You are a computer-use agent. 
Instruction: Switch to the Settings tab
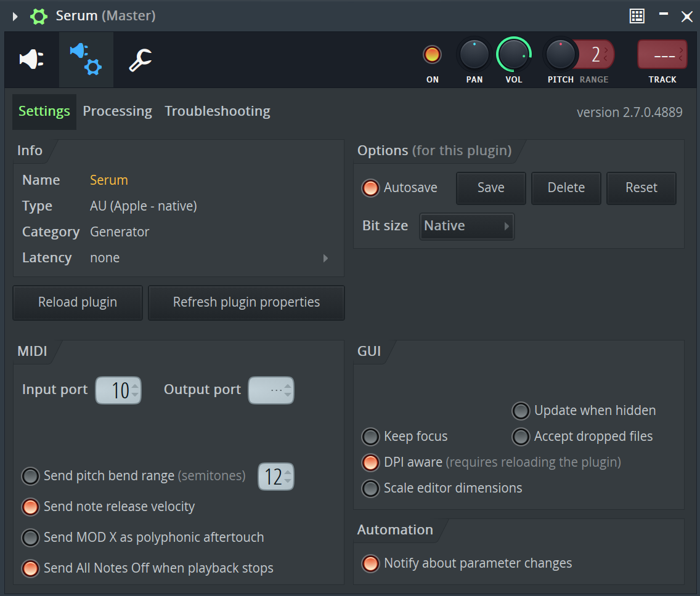(x=44, y=111)
